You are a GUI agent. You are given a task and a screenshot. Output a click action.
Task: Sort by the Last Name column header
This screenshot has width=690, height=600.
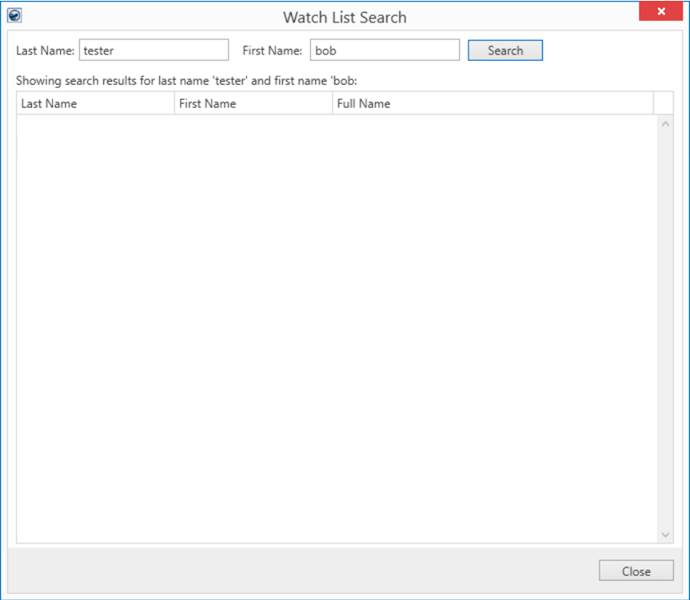(x=95, y=103)
